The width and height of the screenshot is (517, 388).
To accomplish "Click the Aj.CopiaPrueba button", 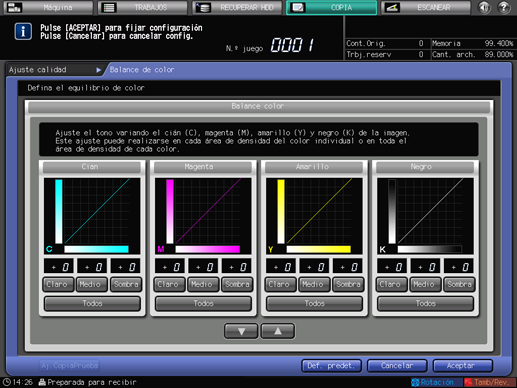I will pos(69,366).
